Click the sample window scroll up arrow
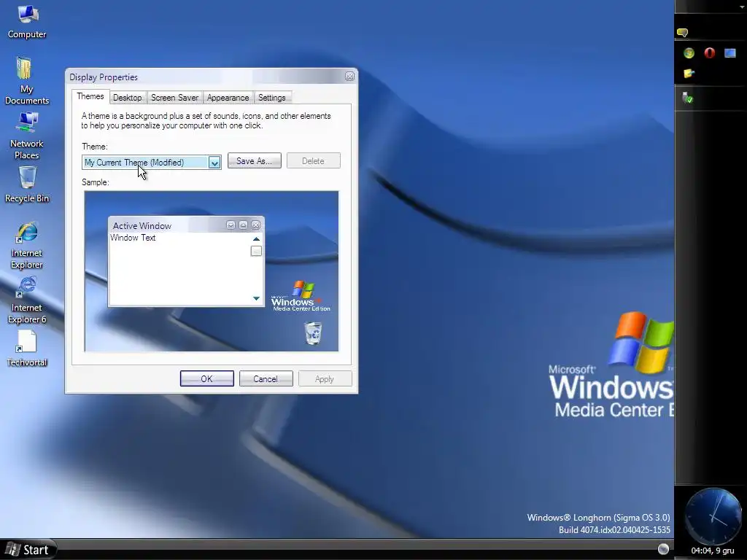747x560 pixels. (256, 239)
